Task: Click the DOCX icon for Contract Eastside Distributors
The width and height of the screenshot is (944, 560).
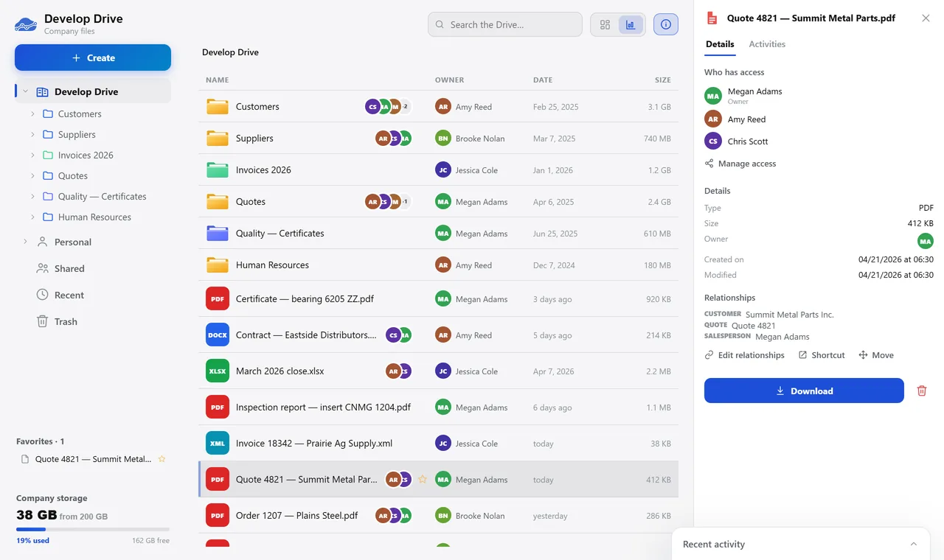Action: click(218, 335)
